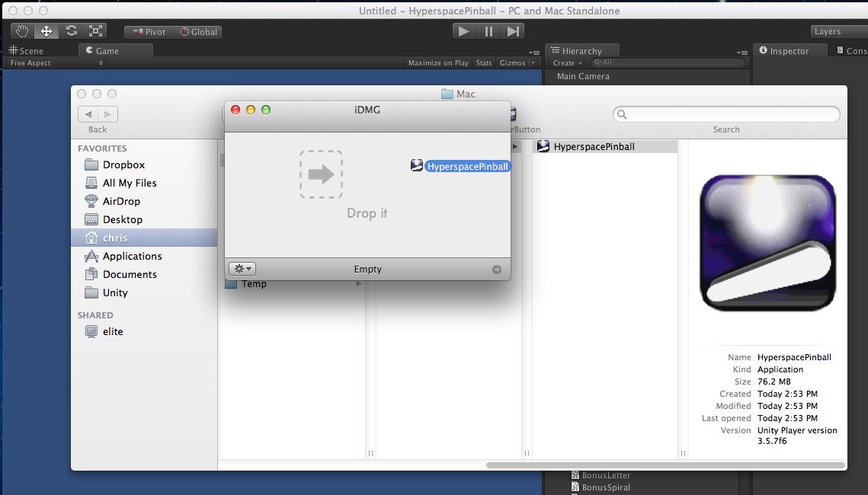
Task: Go forward in the Finder window
Action: click(x=108, y=114)
